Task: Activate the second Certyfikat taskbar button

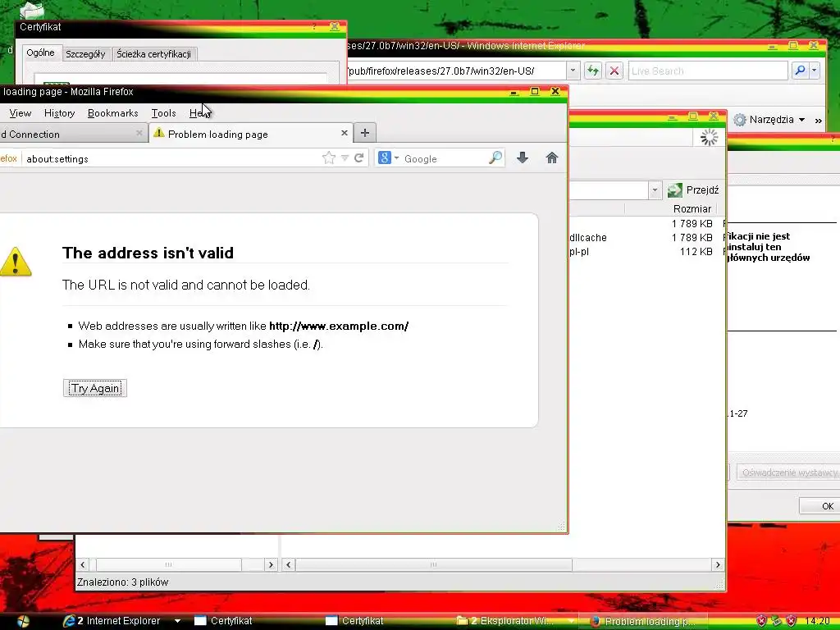Action: coord(354,621)
